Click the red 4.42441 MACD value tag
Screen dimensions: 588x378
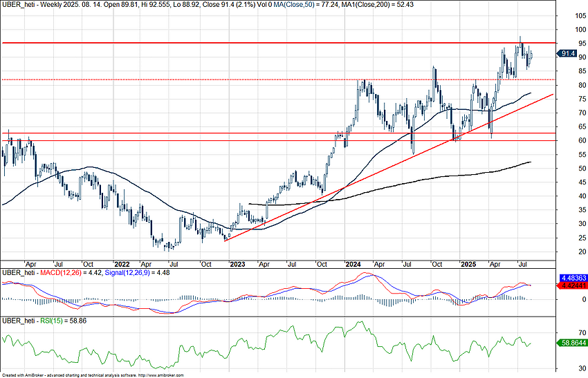click(x=573, y=286)
